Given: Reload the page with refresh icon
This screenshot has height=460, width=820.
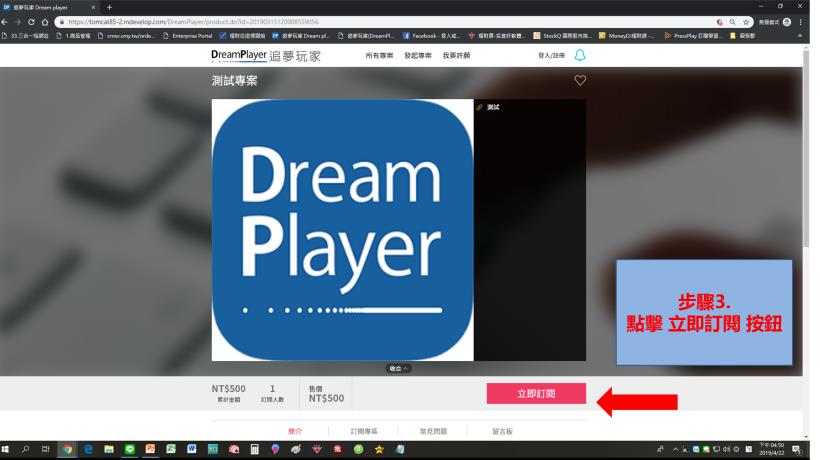Looking at the screenshot, I should click(31, 22).
